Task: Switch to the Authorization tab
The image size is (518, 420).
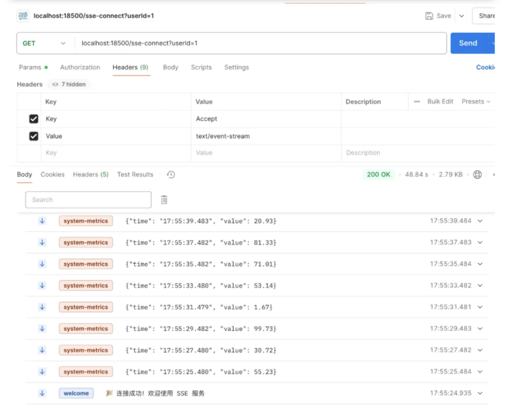Action: [x=80, y=67]
